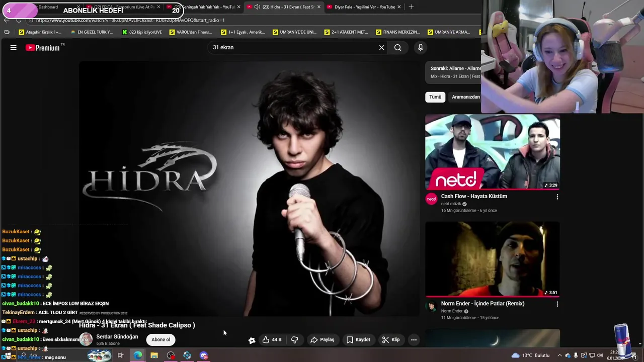Open Serdar Gündoğan channel name link
644x362 pixels.
click(117, 337)
